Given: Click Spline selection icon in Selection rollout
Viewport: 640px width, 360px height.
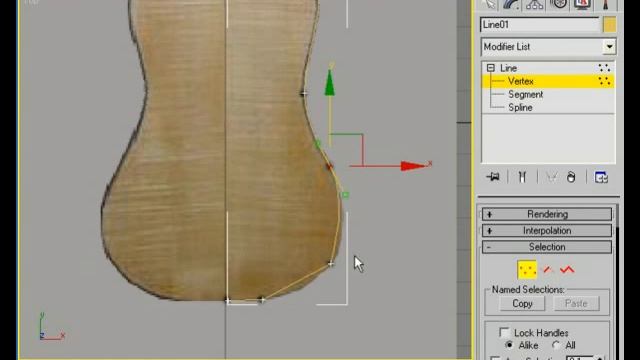Looking at the screenshot, I should click(x=567, y=270).
